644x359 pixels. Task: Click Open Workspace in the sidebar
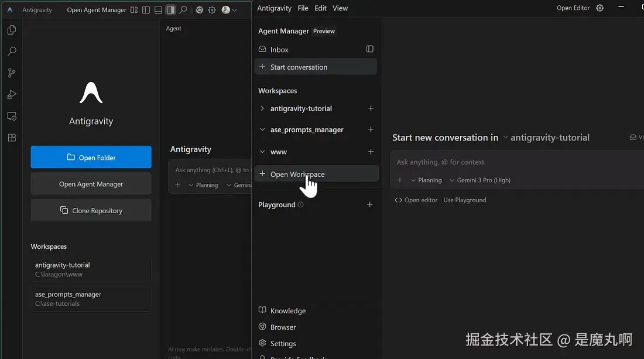pyautogui.click(x=316, y=174)
